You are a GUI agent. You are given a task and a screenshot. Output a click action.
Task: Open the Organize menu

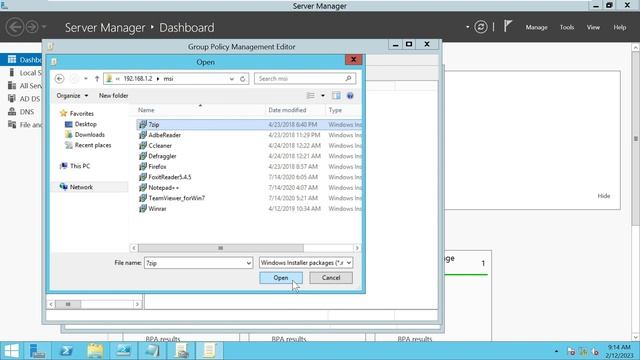click(72, 96)
